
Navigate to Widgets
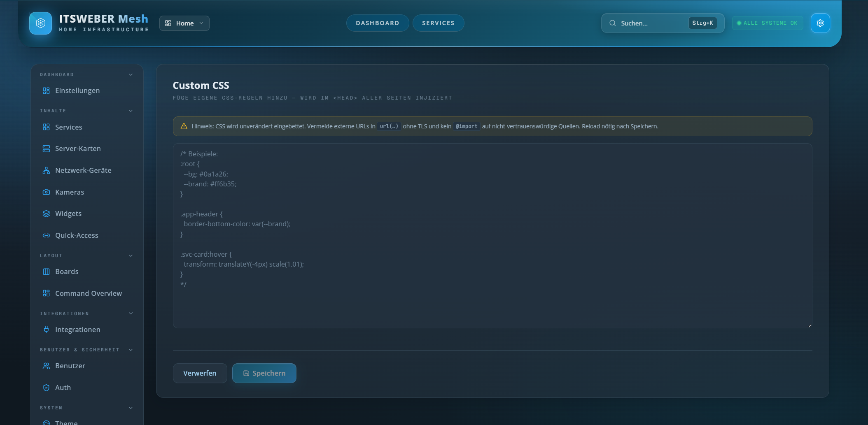[x=87, y=214]
